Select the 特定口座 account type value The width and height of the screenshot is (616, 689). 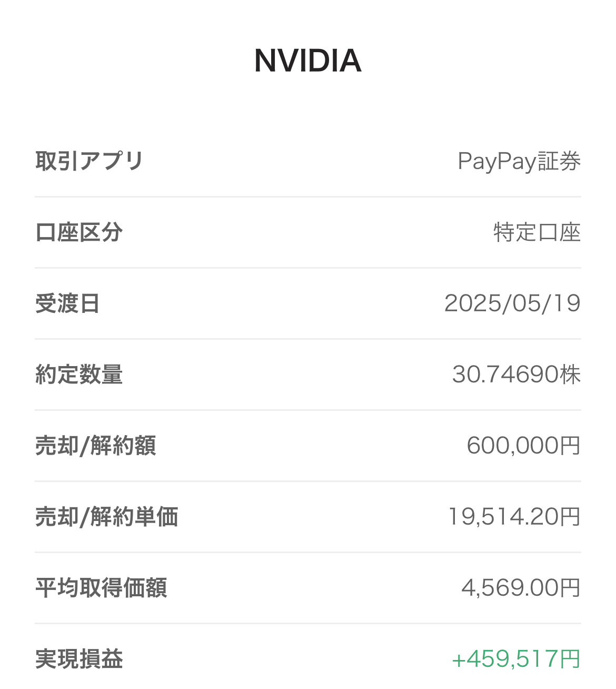coord(536,232)
